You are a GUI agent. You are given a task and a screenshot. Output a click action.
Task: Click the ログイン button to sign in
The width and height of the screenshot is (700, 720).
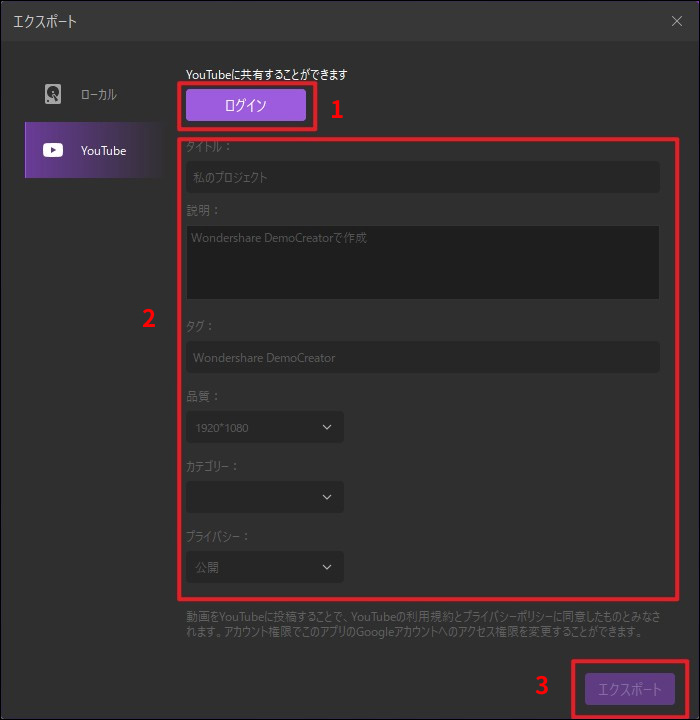pos(246,105)
